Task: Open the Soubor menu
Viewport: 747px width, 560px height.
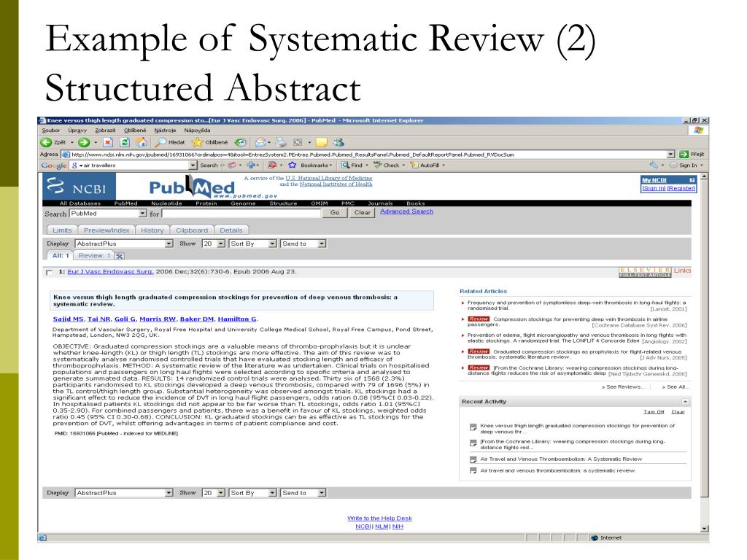Action: 51,130
